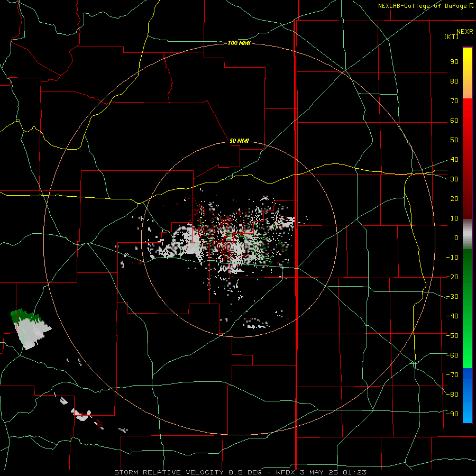
Task: Click the 50 NMI range ring label
Action: click(239, 141)
